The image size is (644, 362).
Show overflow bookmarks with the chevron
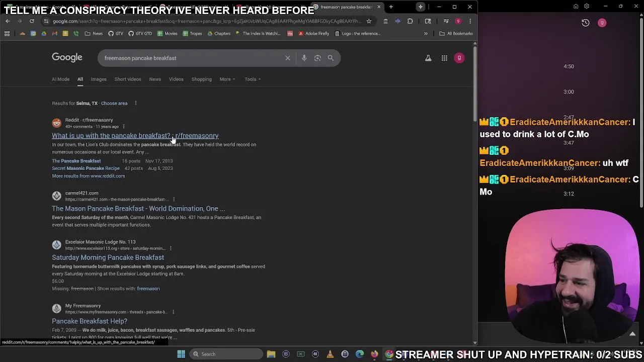[x=426, y=34]
